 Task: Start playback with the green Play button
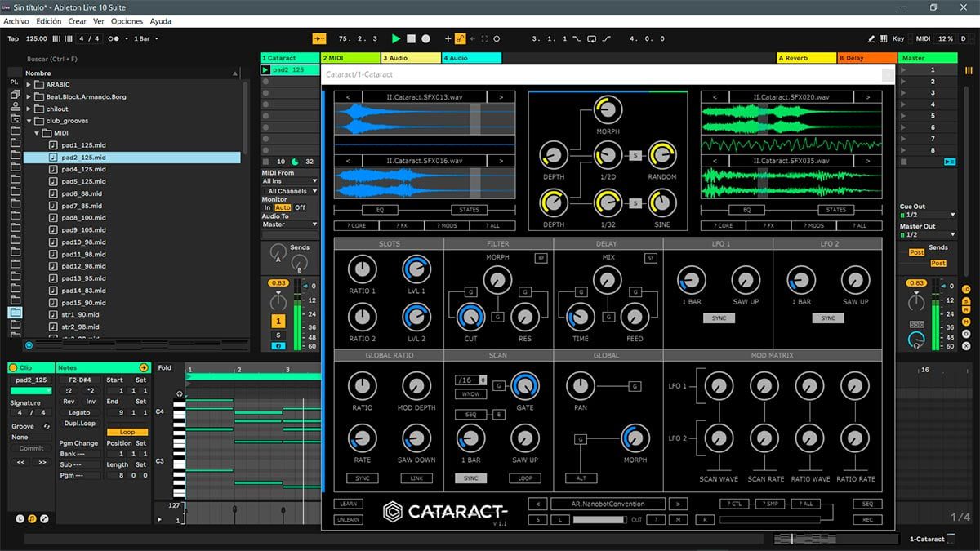396,38
